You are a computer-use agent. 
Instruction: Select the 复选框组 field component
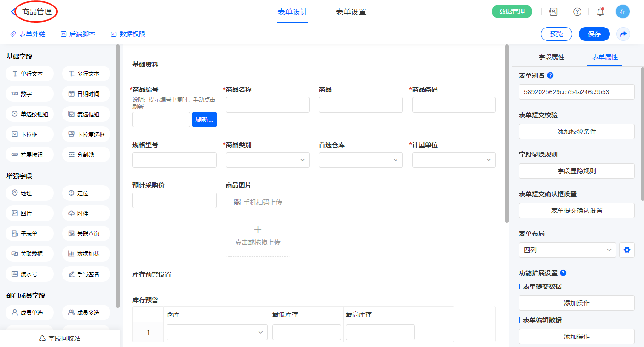coord(86,114)
